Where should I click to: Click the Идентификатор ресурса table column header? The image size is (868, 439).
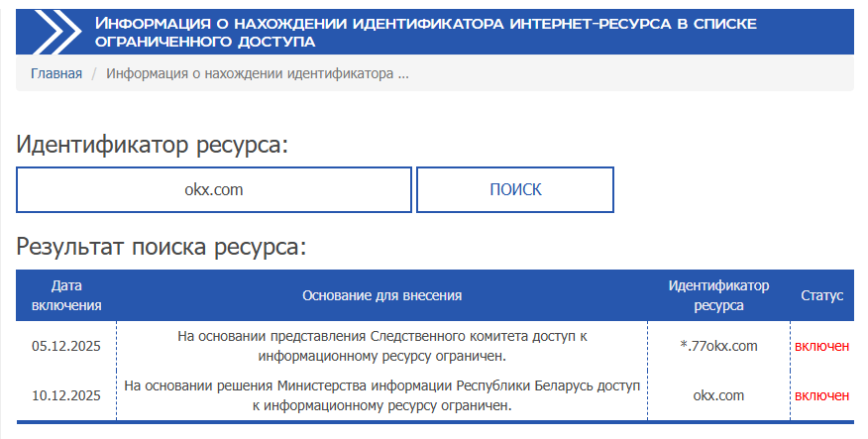[x=718, y=295]
